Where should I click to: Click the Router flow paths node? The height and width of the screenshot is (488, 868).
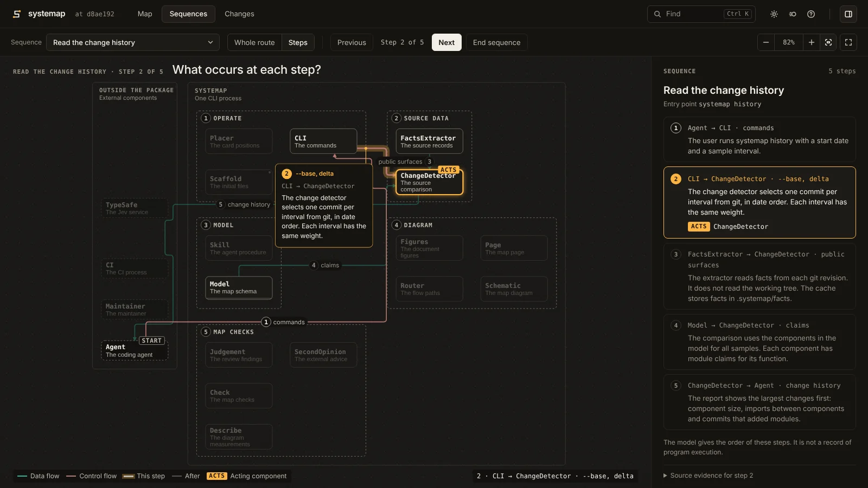tap(429, 289)
